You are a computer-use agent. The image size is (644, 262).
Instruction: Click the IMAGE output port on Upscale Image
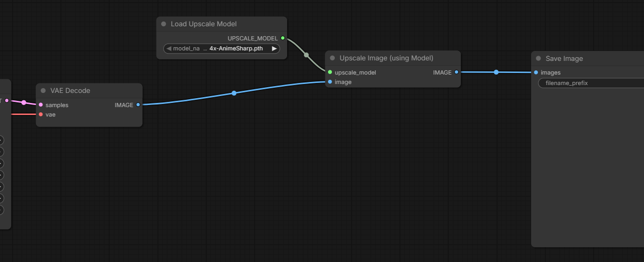pos(457,72)
